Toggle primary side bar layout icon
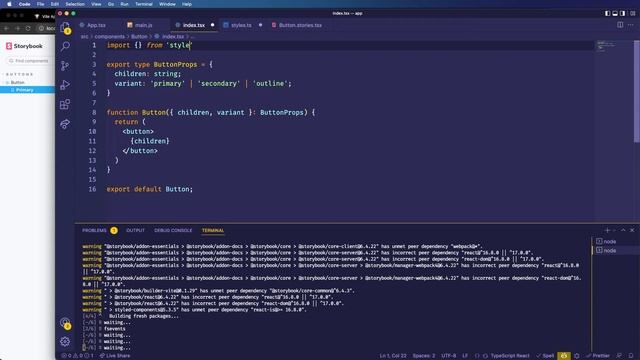Viewport: 640px width, 360px height. click(x=607, y=13)
